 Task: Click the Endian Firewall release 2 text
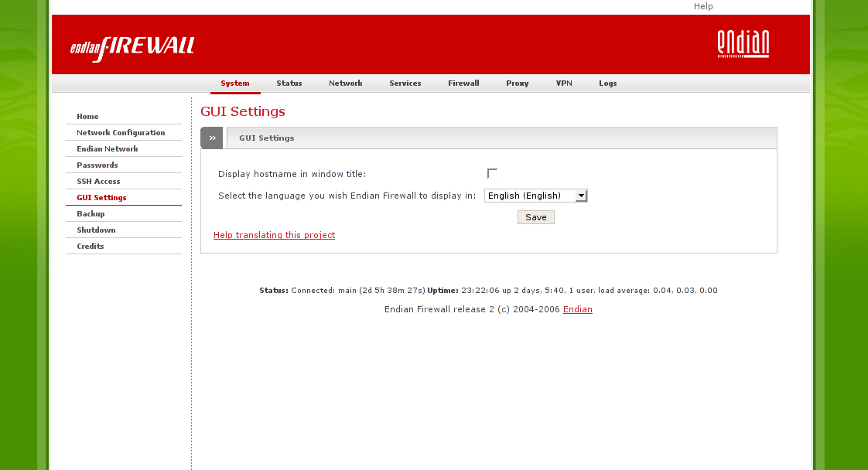point(472,310)
